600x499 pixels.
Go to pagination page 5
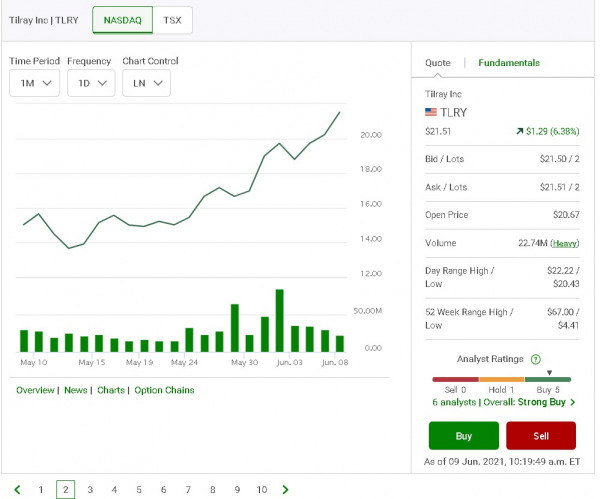(x=139, y=489)
